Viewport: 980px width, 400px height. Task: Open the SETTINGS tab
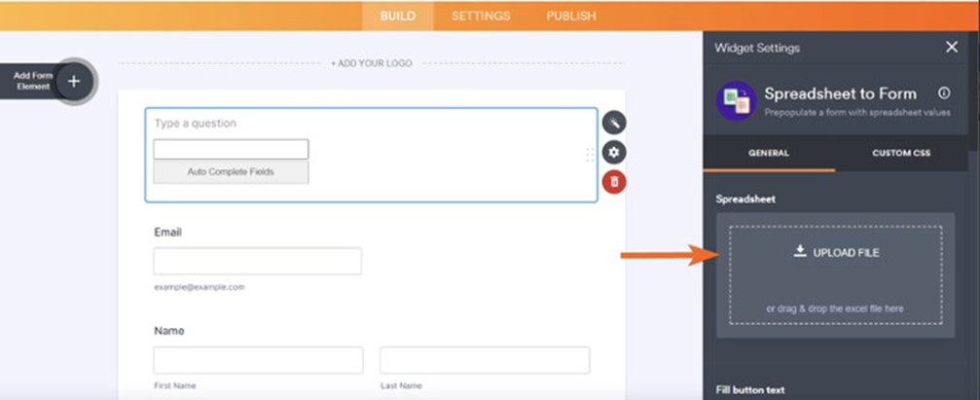(x=481, y=16)
